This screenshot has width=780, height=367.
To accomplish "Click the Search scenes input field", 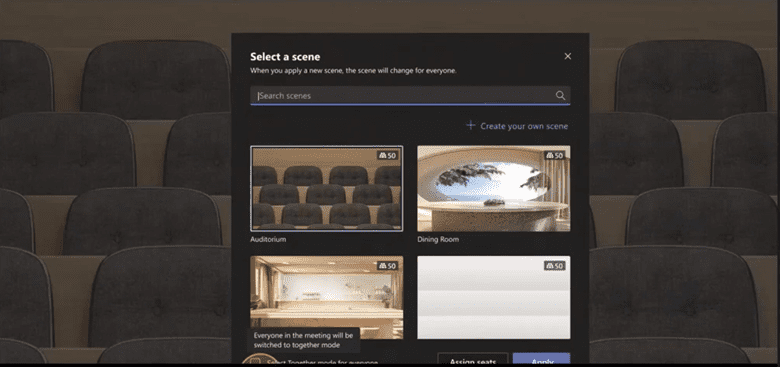I will tap(410, 95).
